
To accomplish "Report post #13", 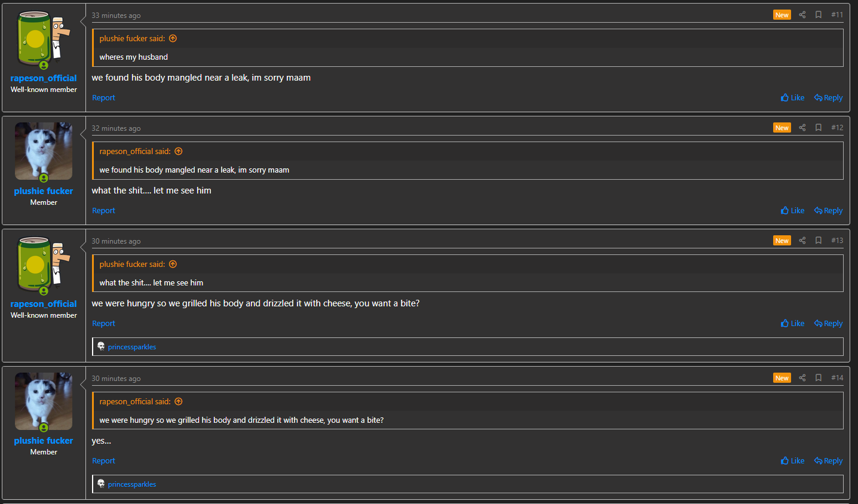I will click(x=103, y=323).
